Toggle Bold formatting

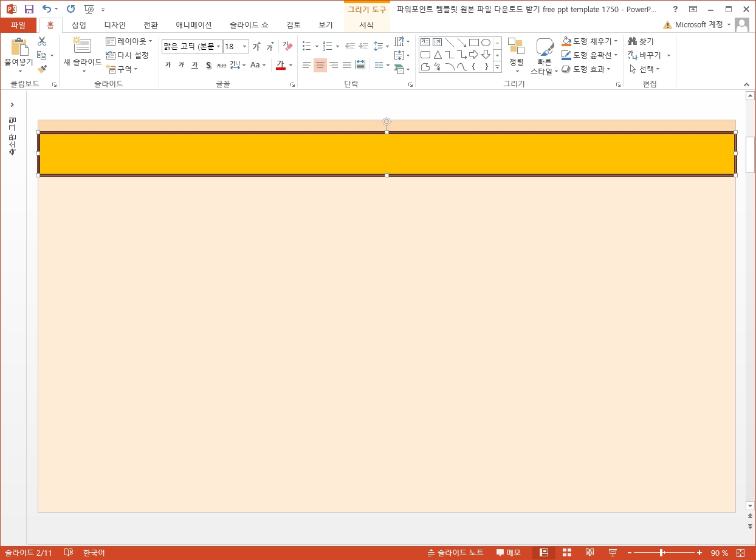pyautogui.click(x=168, y=65)
